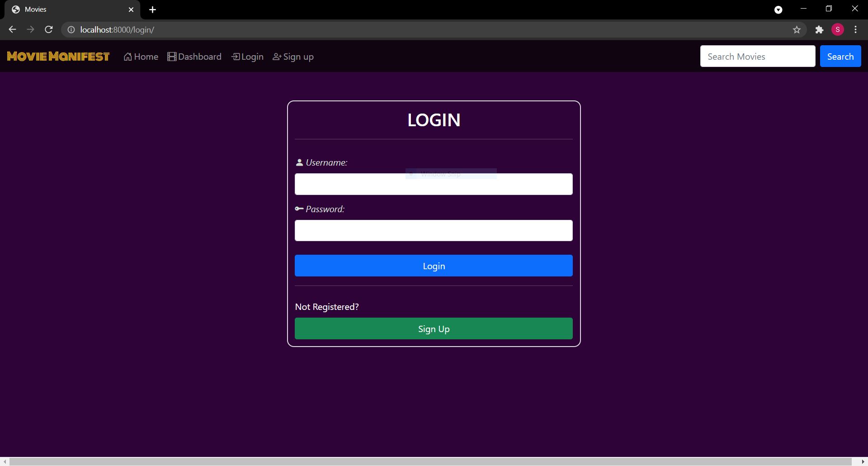The width and height of the screenshot is (868, 466).
Task: Select the Sign up person-plus icon
Action: (x=276, y=56)
